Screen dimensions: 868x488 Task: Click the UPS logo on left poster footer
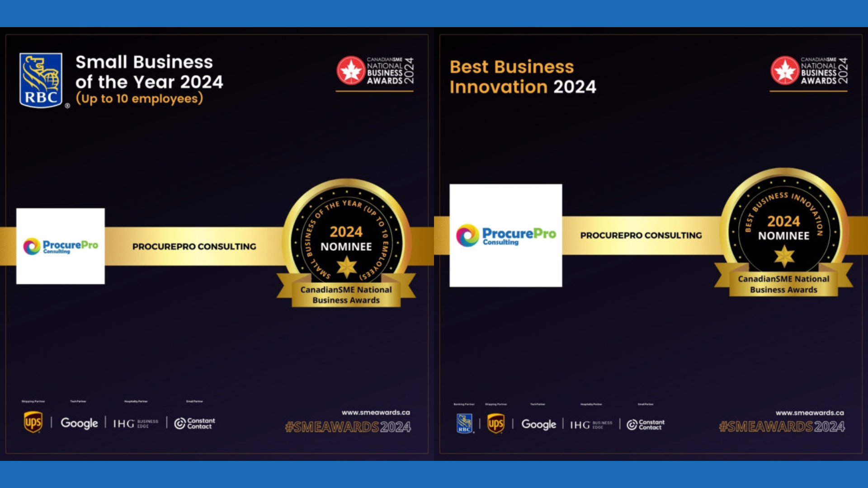[x=33, y=422]
